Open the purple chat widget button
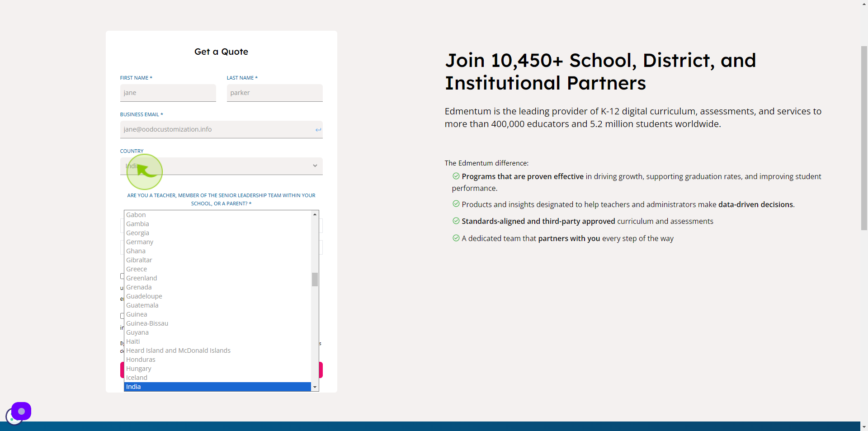 (21, 411)
